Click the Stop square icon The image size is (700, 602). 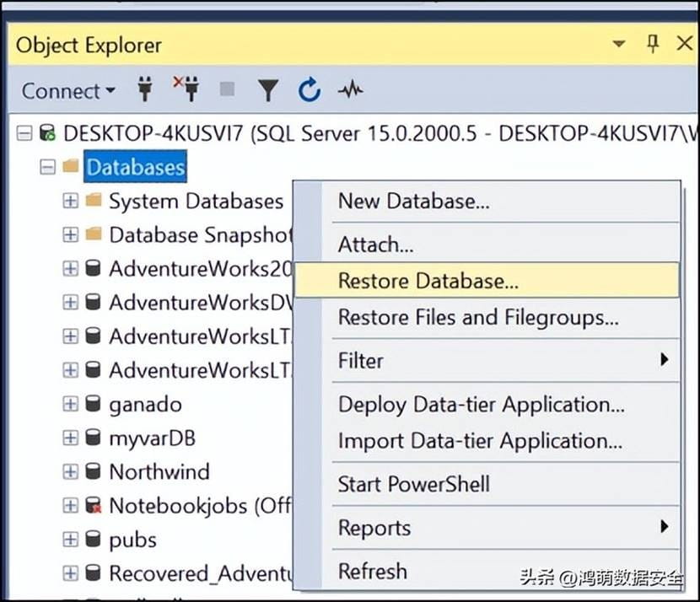[x=227, y=89]
